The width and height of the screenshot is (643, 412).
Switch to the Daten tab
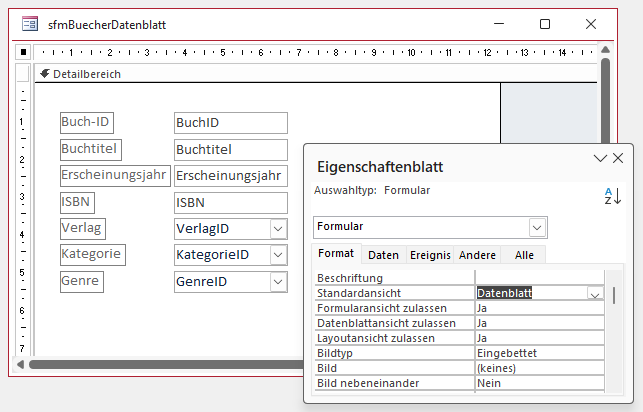[383, 255]
